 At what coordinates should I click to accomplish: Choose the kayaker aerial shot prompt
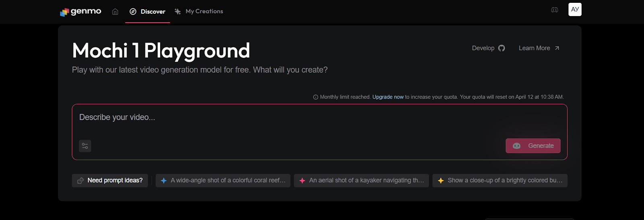coord(361,181)
